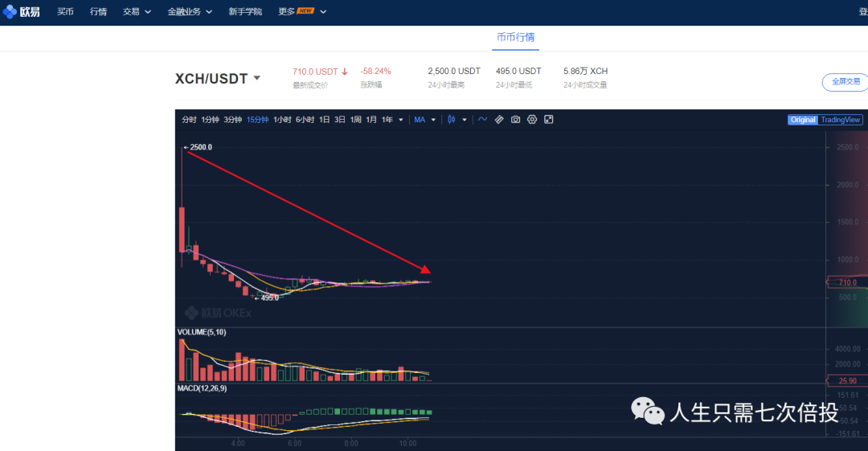Open chart settings gear icon
The image size is (868, 451).
click(x=532, y=120)
